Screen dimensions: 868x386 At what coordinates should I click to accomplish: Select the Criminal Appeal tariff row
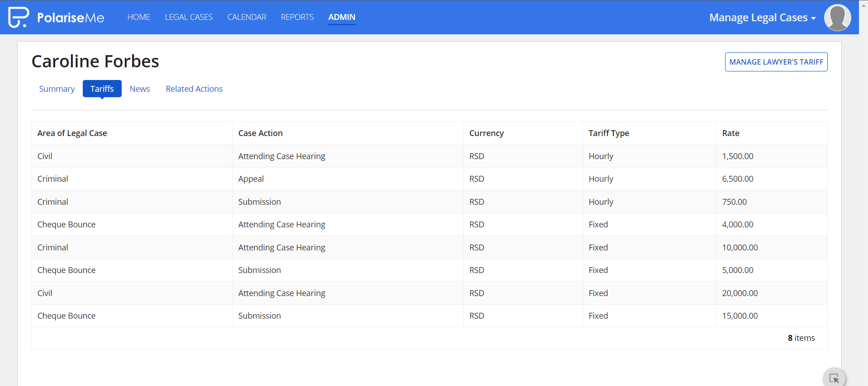click(x=429, y=179)
